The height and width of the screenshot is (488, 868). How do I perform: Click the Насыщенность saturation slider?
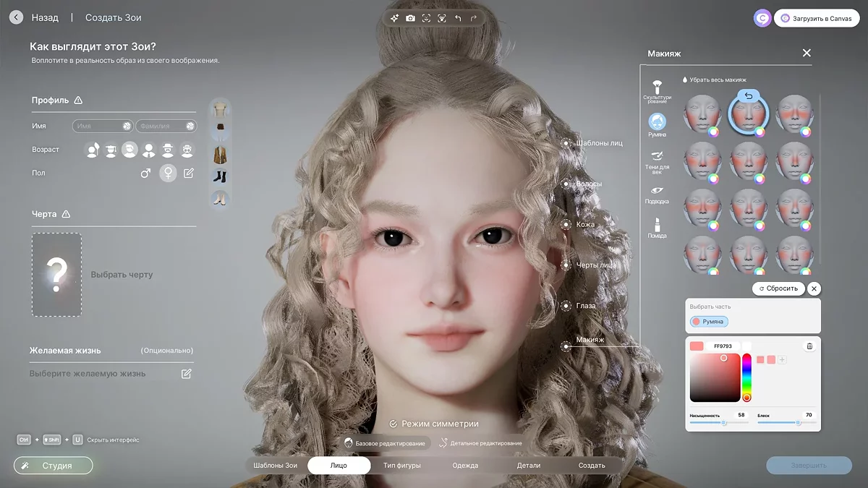point(718,423)
